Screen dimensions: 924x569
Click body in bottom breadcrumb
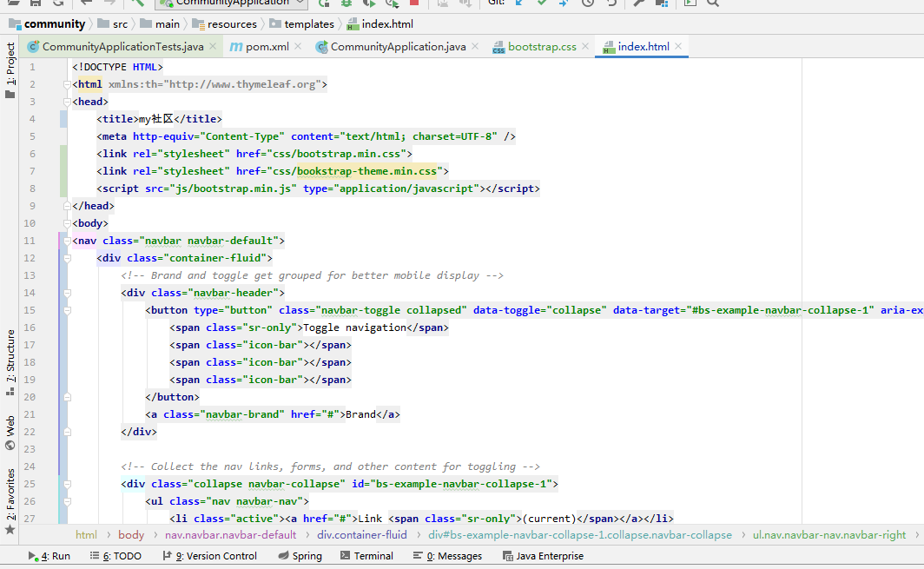click(x=131, y=535)
